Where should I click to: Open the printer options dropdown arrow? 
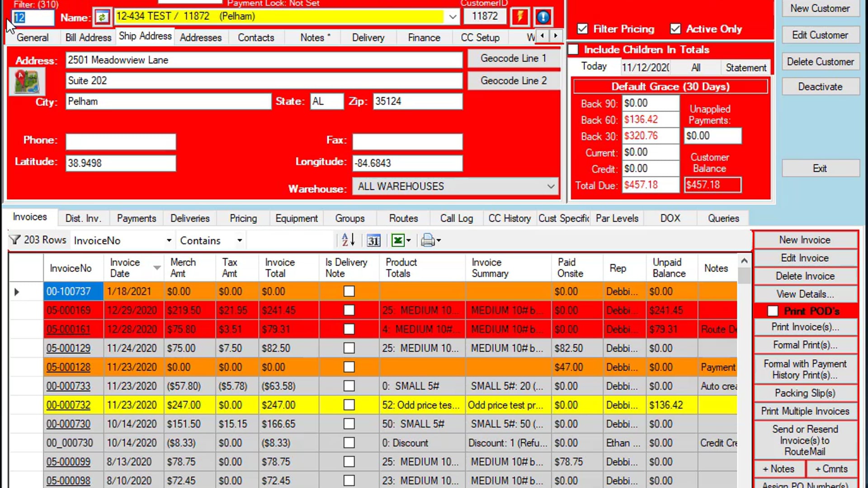[x=439, y=240]
